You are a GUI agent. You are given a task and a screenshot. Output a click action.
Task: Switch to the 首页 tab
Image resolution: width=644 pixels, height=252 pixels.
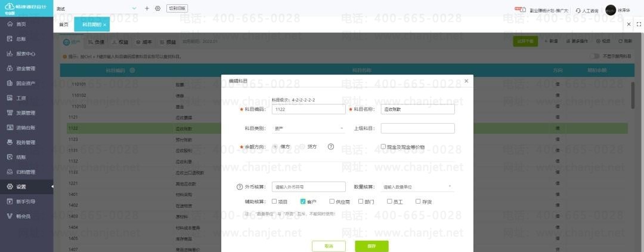point(64,24)
